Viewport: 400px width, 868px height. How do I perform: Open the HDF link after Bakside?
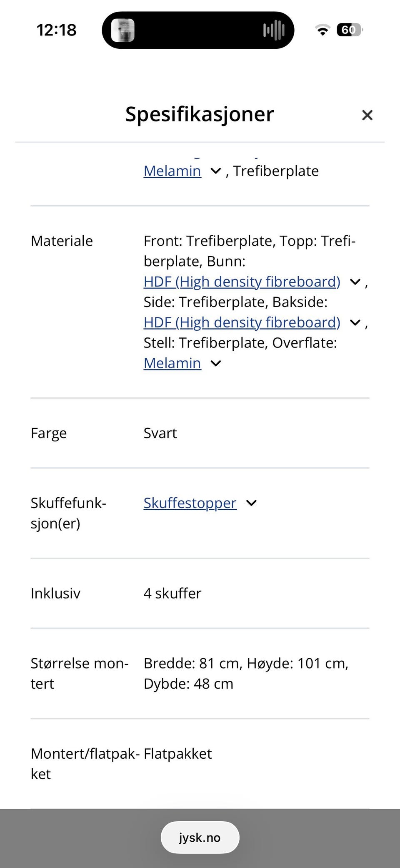[242, 322]
